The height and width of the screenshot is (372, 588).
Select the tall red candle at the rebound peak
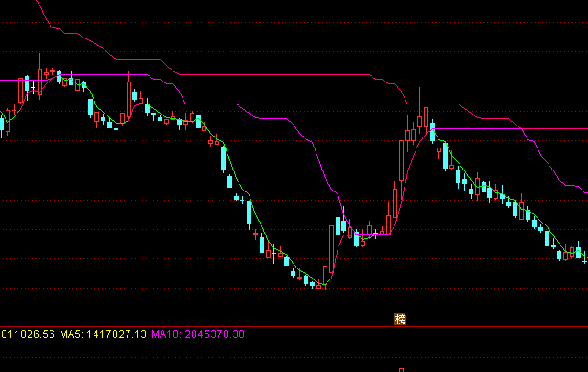point(425,118)
